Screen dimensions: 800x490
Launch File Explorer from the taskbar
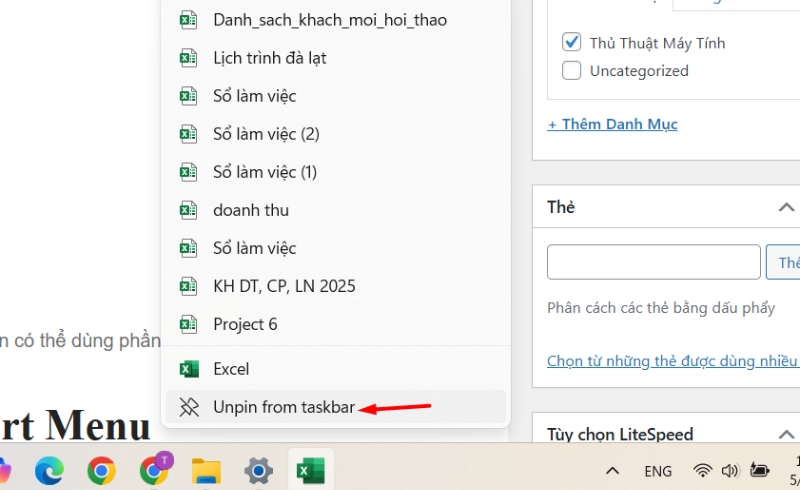pyautogui.click(x=206, y=470)
